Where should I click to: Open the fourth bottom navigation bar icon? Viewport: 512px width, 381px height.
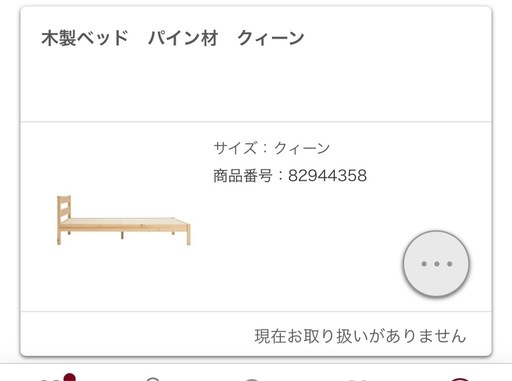pos(358,380)
